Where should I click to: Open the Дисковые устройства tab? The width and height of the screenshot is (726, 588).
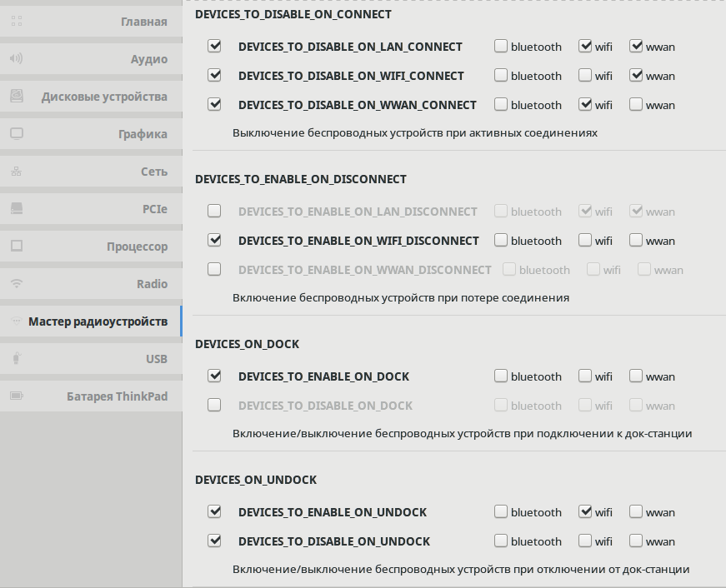[x=91, y=97]
